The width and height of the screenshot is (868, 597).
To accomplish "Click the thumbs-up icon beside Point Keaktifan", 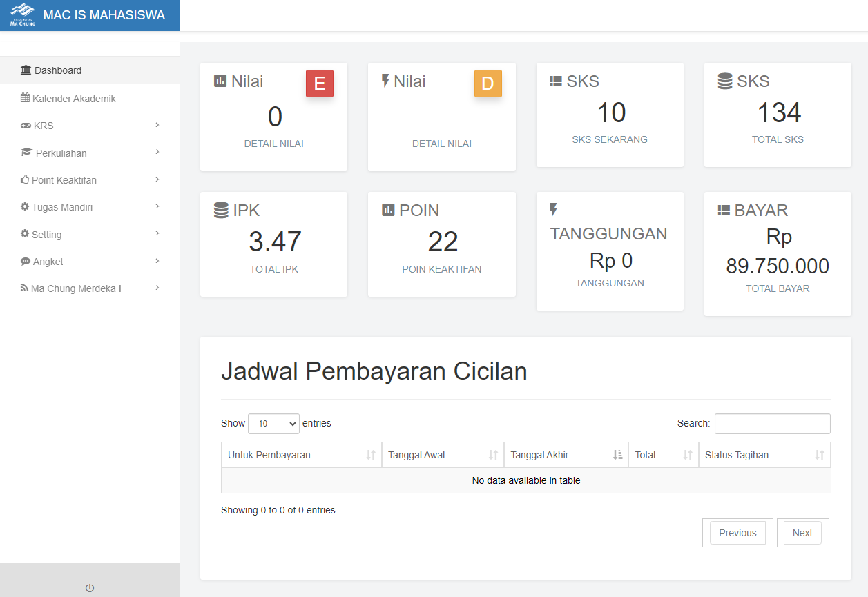I will tap(26, 179).
